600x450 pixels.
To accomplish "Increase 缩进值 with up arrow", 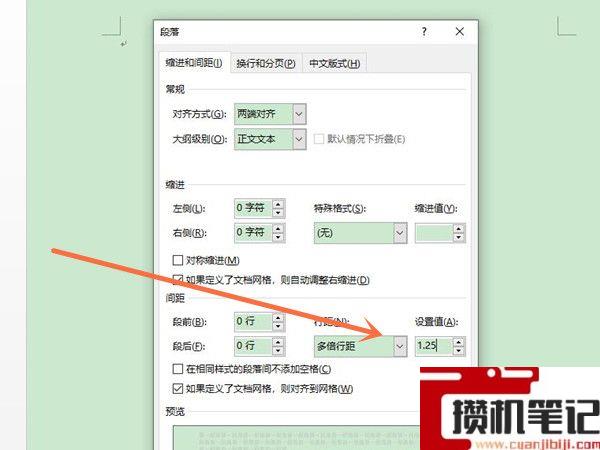I will (x=459, y=228).
